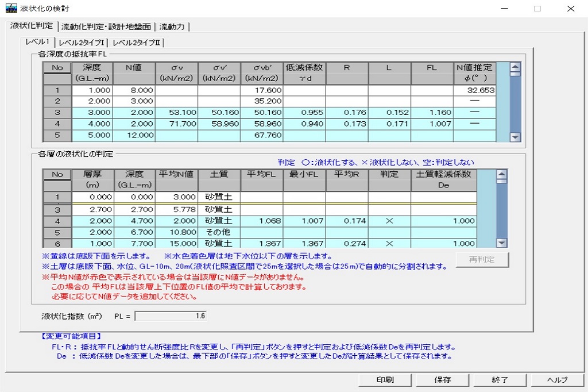The width and height of the screenshot is (588, 392).
Task: Select the 平均N値 cell showing 10.800
Action: point(177,232)
